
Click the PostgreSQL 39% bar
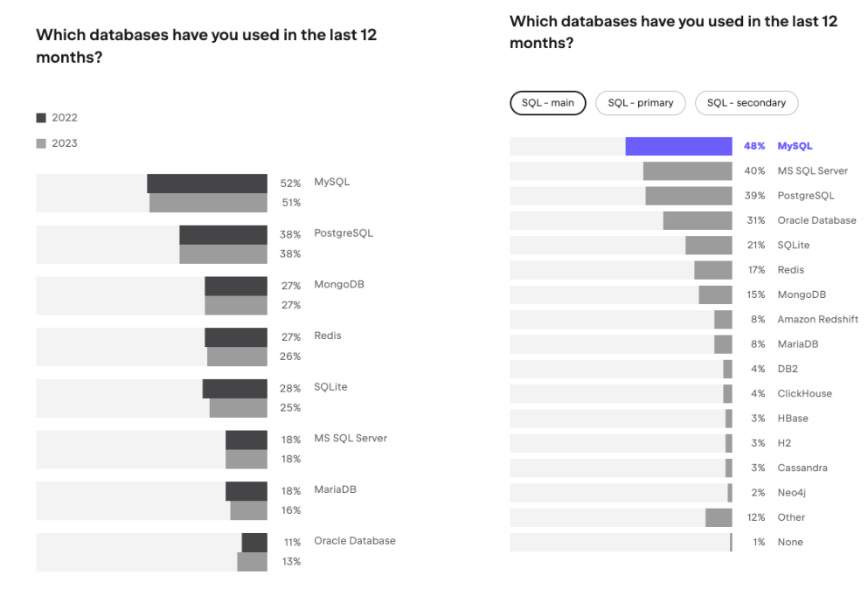[x=689, y=196]
